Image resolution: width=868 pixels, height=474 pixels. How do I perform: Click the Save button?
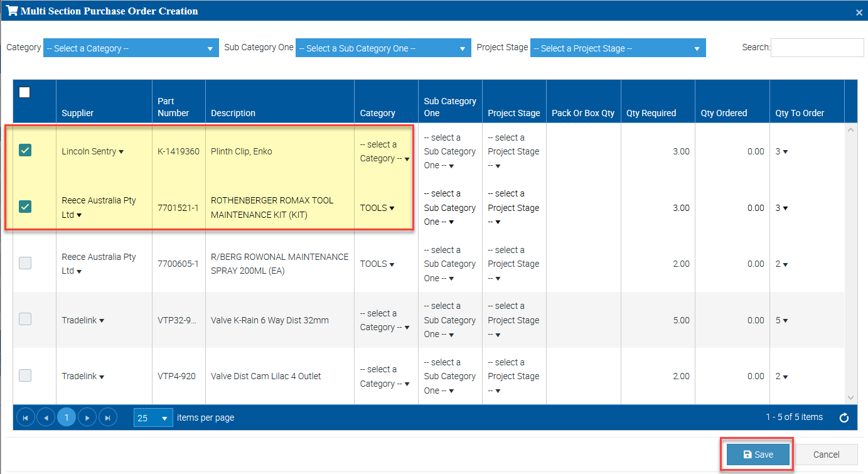[x=758, y=455]
